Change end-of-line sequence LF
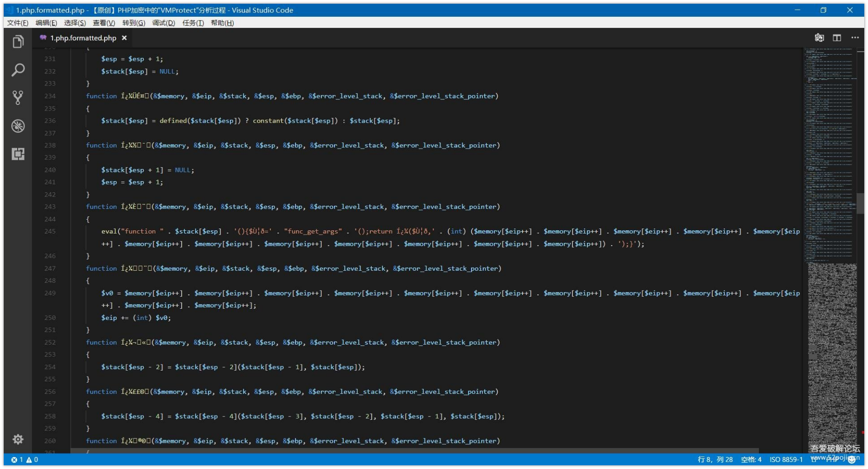Viewport: 868px width, 469px height. [814, 460]
